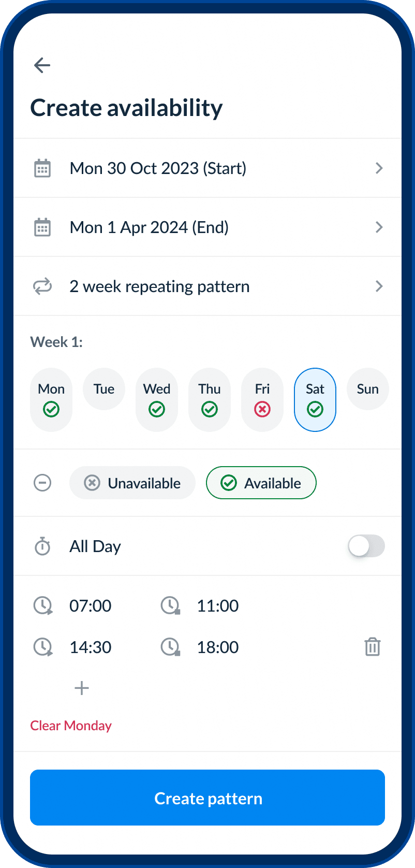Click the All Day stopwatch icon

(x=42, y=546)
